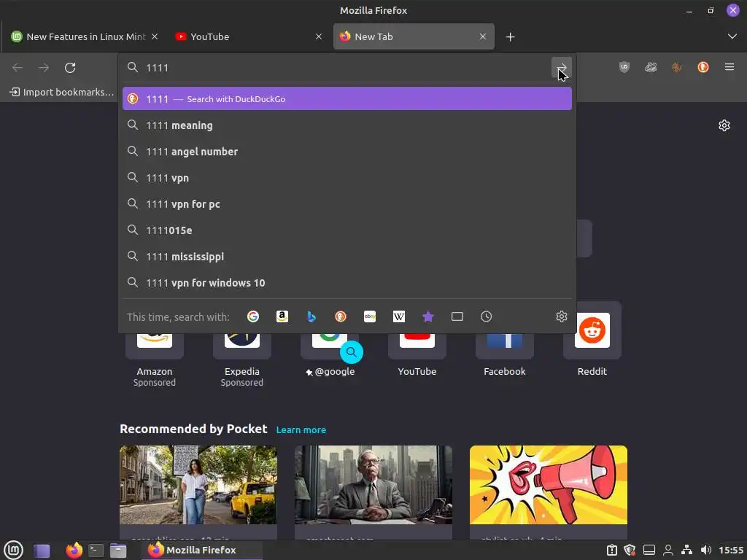The width and height of the screenshot is (747, 560).
Task: Open the Expedia sponsored shortcut
Action: click(x=242, y=345)
